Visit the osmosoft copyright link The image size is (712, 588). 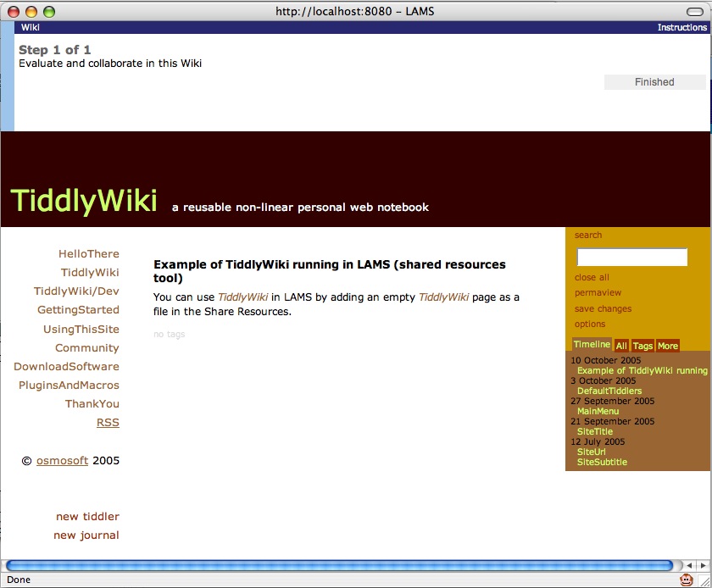pos(62,461)
